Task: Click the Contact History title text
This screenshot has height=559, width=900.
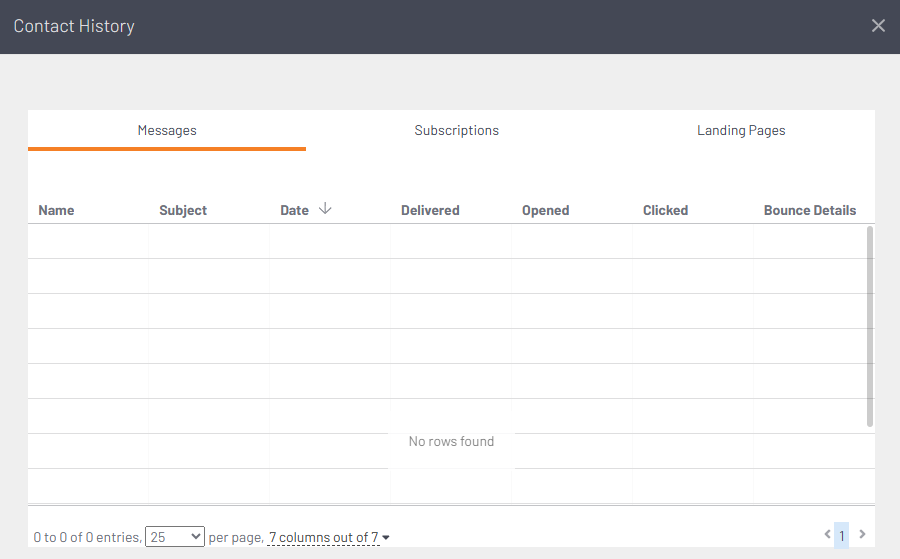Action: point(74,26)
